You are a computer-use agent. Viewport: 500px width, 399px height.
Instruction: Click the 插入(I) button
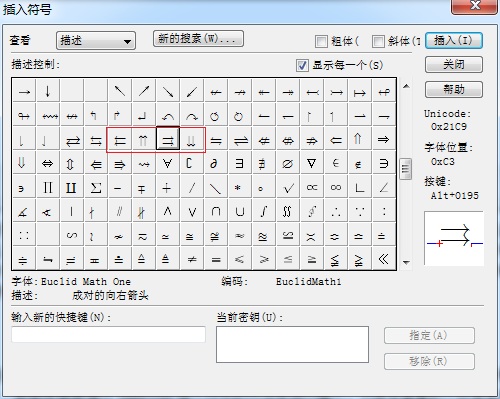pyautogui.click(x=454, y=41)
